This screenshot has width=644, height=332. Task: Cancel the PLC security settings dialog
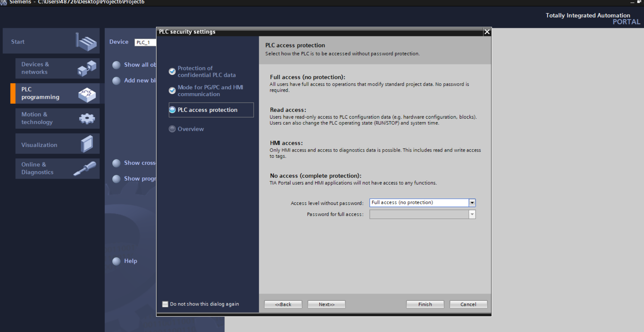click(x=468, y=304)
